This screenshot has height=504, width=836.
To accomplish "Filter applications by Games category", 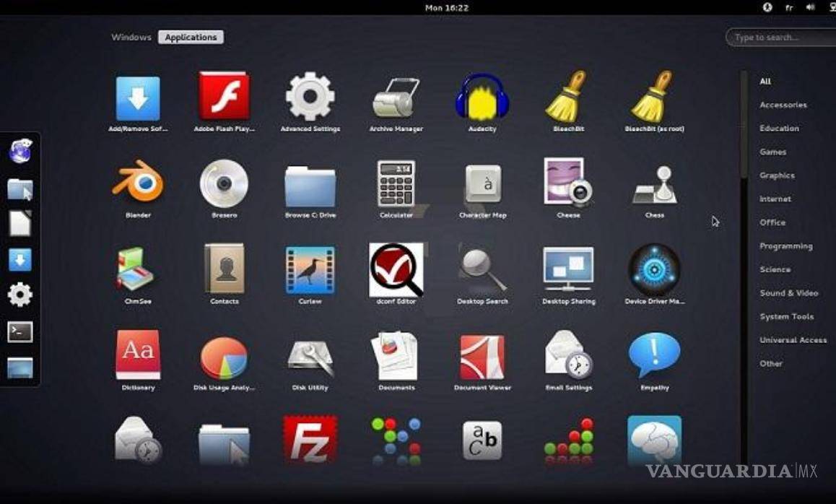I will tap(773, 152).
